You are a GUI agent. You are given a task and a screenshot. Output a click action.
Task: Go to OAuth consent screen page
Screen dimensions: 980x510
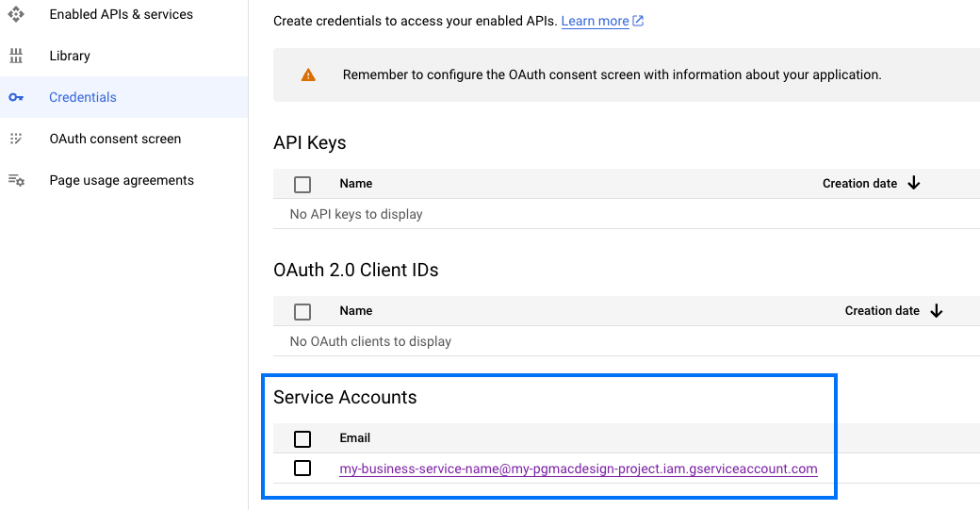click(x=115, y=139)
